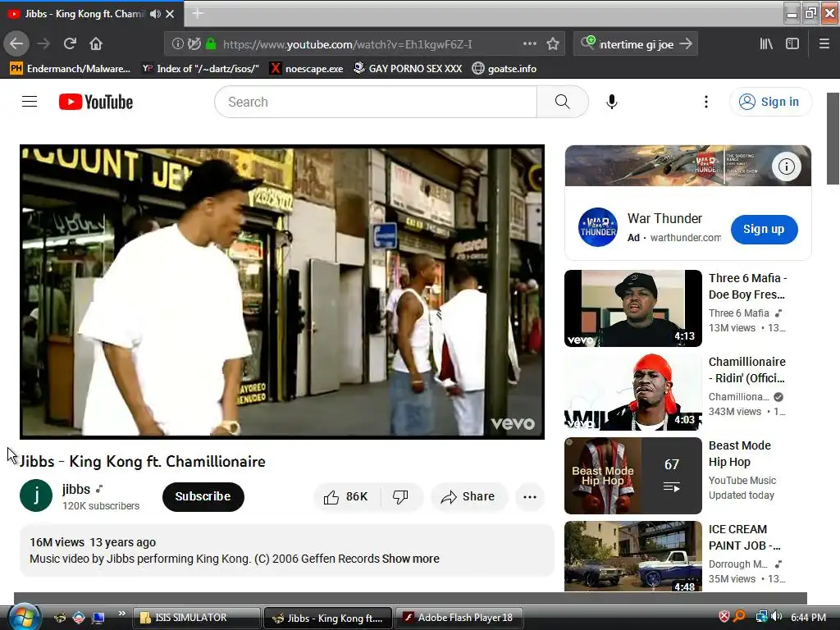Open the Endermanch/Malware bookmark
This screenshot has width=840, height=630.
[x=71, y=69]
